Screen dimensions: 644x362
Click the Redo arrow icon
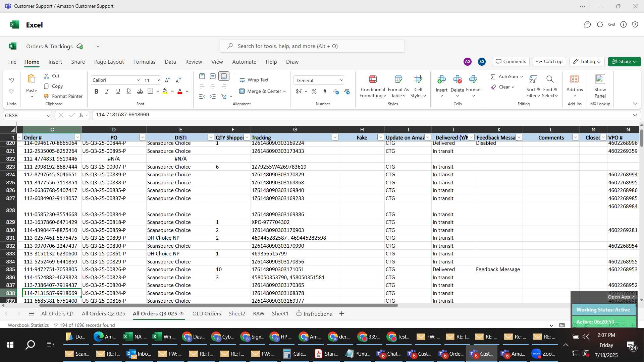pyautogui.click(x=11, y=91)
